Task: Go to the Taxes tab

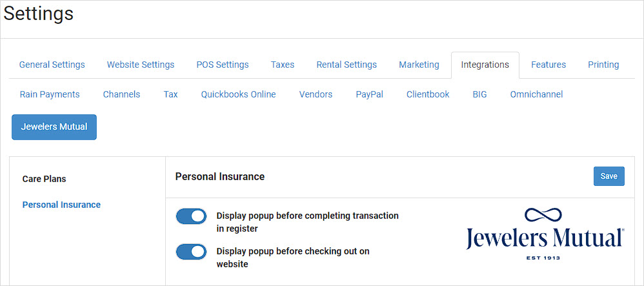Action: [x=283, y=65]
